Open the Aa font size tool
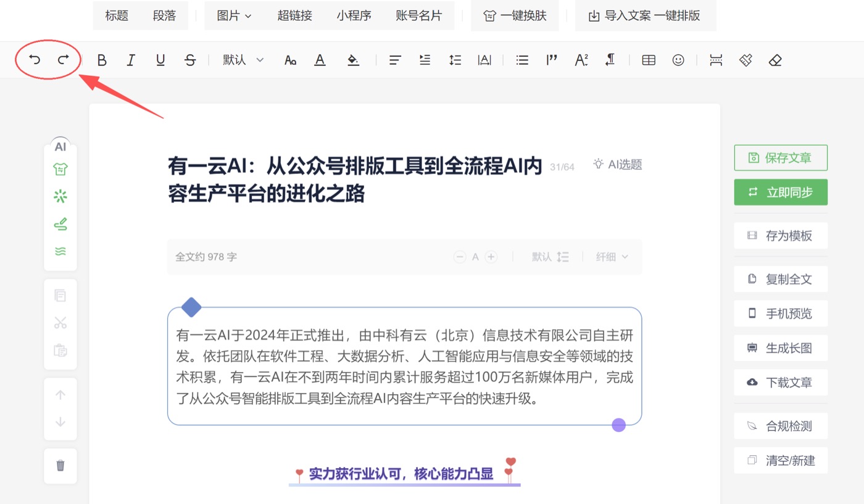 pos(290,60)
